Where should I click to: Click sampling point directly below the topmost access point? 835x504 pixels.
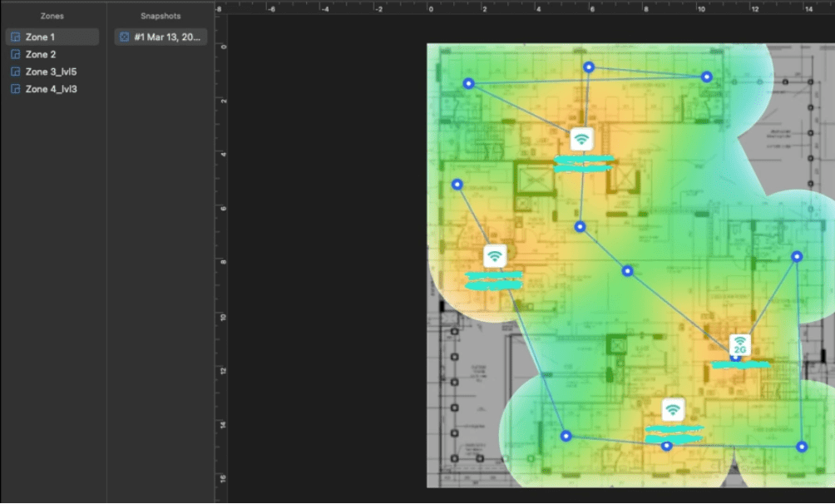(x=580, y=227)
